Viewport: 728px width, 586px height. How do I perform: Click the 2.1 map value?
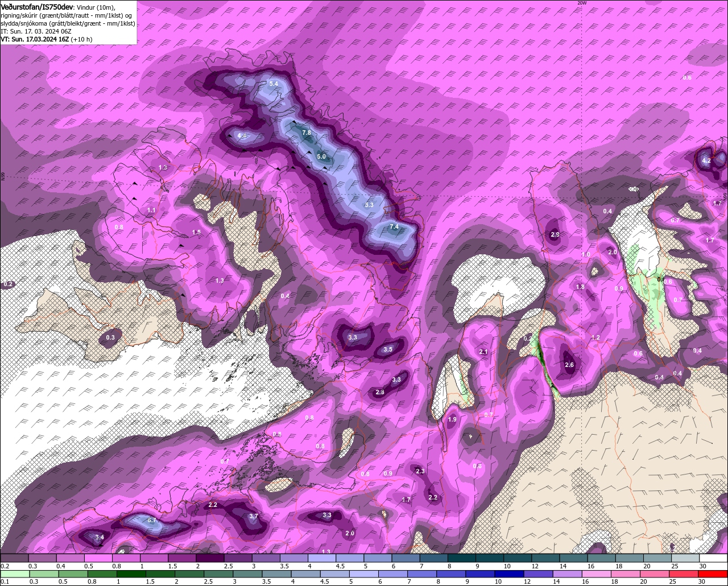click(483, 352)
